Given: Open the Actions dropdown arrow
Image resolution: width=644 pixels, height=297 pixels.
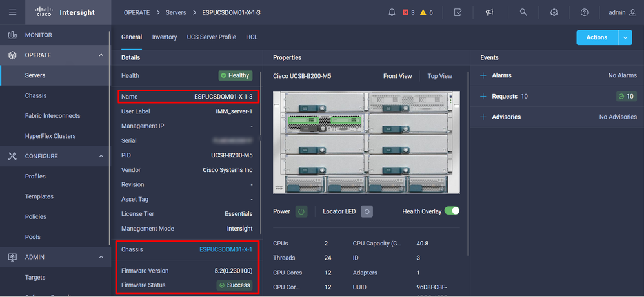Looking at the screenshot, I should tap(625, 37).
